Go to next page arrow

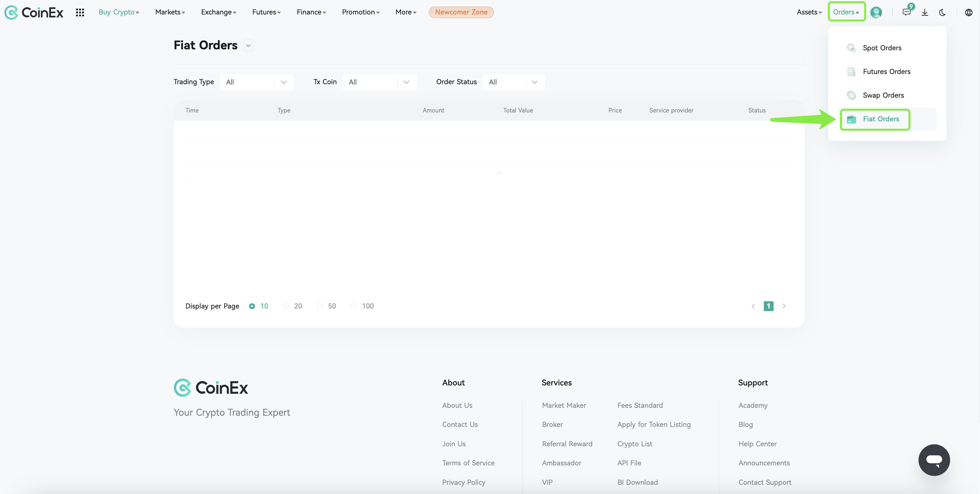[784, 306]
